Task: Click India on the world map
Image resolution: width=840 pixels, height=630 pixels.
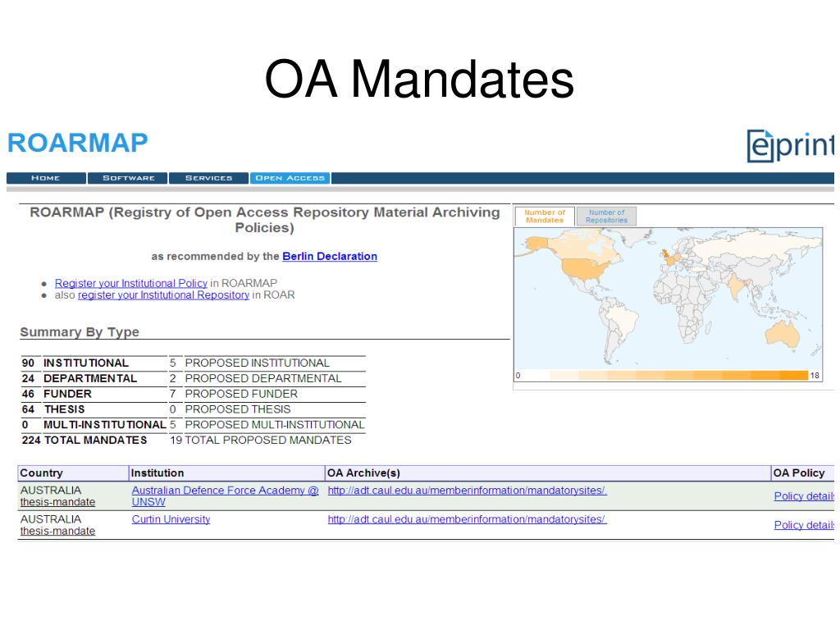Action: tap(737, 288)
